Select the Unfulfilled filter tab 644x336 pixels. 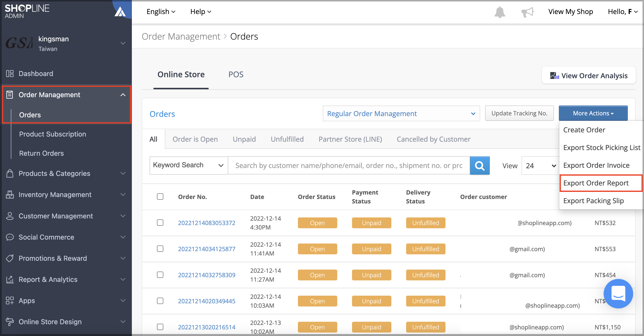pos(287,139)
